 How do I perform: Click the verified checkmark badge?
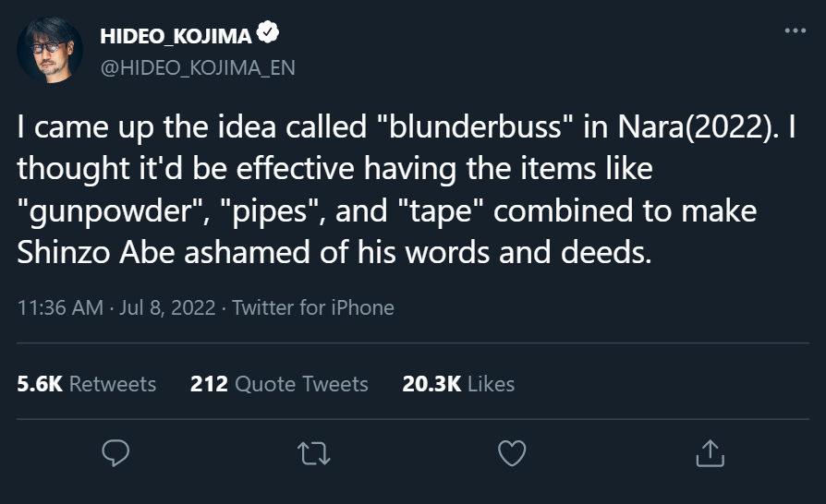pos(268,32)
